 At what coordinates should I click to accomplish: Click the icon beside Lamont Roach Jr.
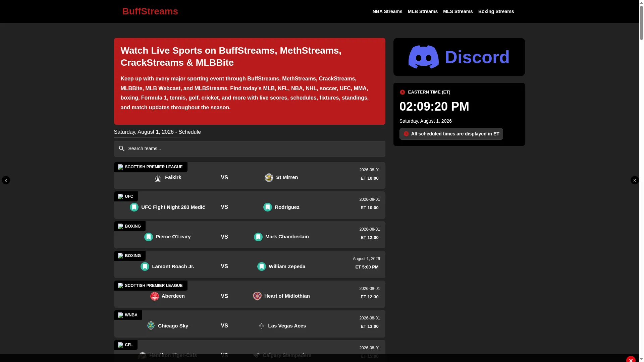pos(145,266)
